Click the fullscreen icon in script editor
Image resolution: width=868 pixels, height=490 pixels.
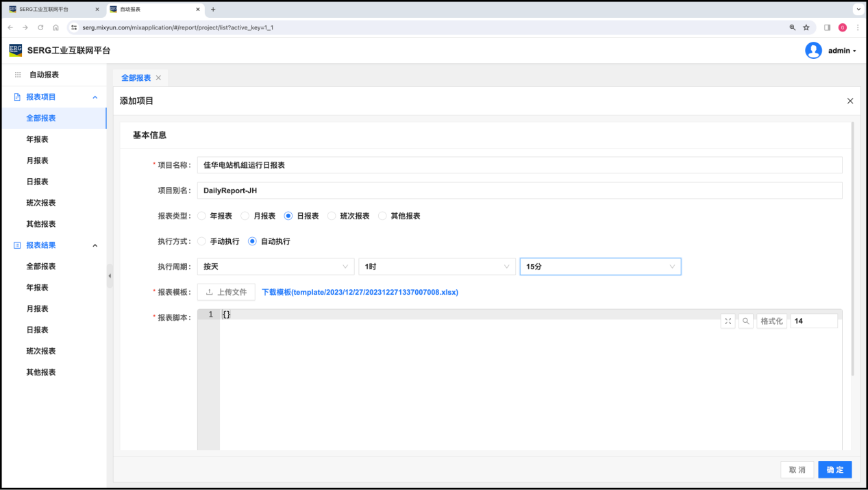coord(728,321)
